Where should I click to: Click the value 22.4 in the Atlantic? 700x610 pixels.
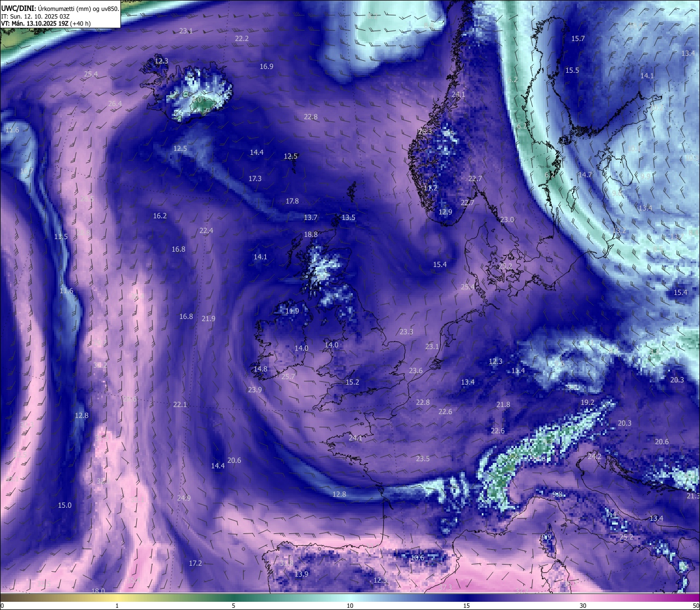pos(206,230)
